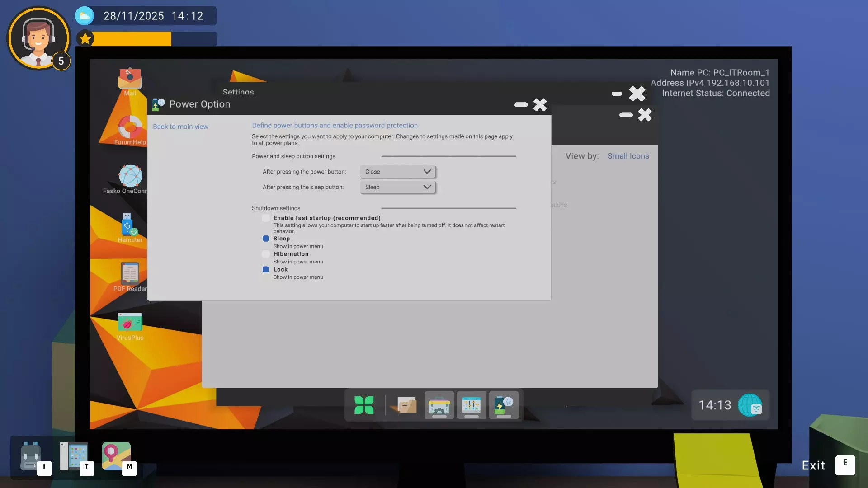This screenshot has width=868, height=488.
Task: Enable fast startup checkbox
Action: point(266,218)
